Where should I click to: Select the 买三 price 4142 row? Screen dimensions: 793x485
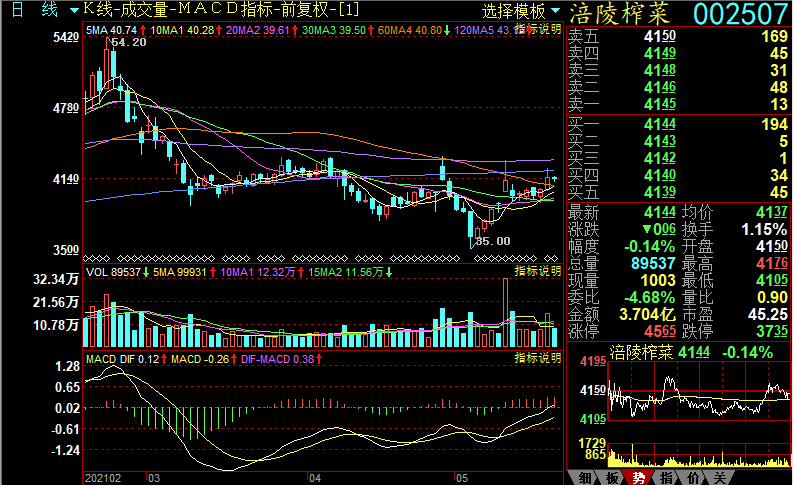(x=678, y=158)
